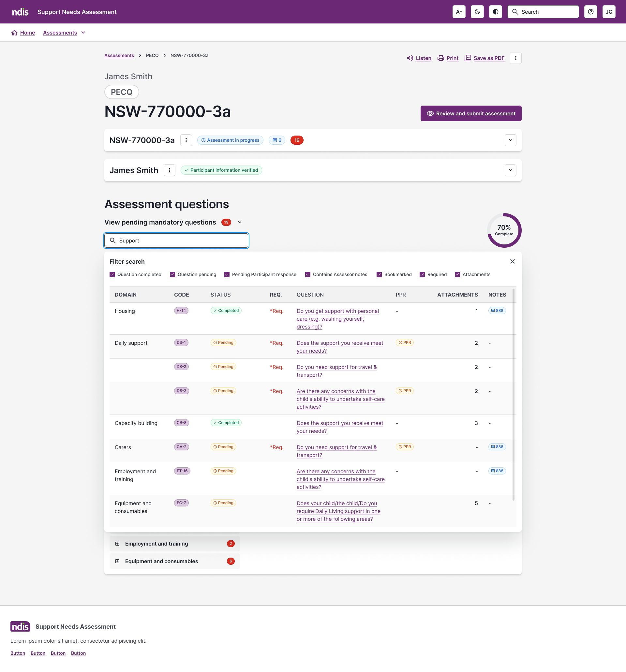Open kebab menu beside James Smith card
This screenshot has height=672, width=626.
click(170, 170)
